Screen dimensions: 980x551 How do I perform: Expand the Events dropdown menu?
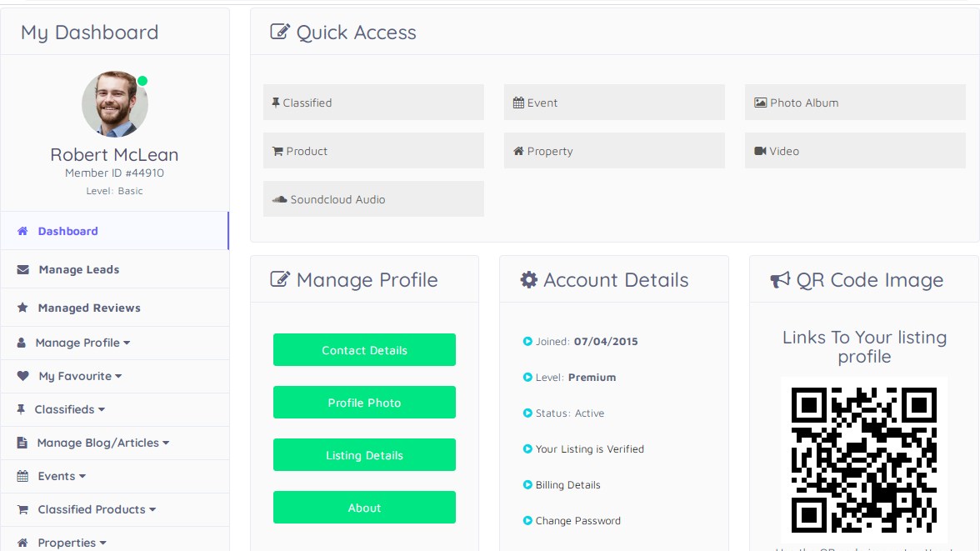pyautogui.click(x=82, y=476)
